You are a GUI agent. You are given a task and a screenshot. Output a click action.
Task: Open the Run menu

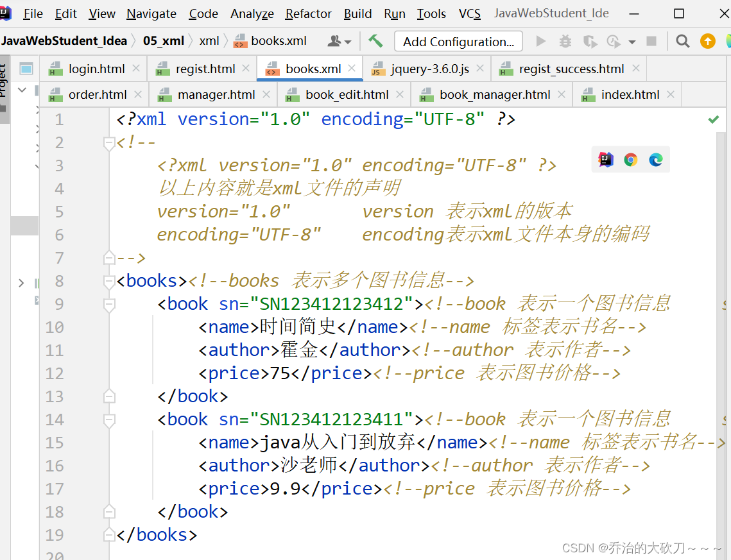coord(395,14)
